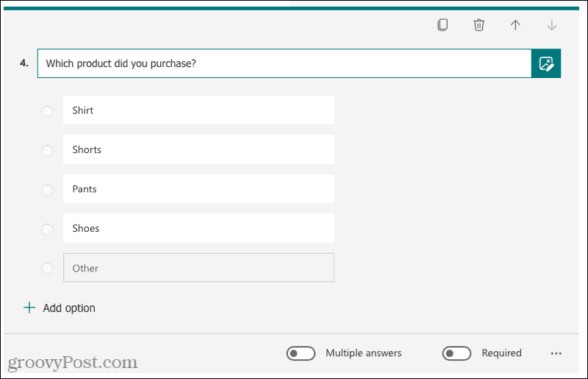The width and height of the screenshot is (588, 379).
Task: Pick the Shoes radio button
Action: pyautogui.click(x=47, y=229)
